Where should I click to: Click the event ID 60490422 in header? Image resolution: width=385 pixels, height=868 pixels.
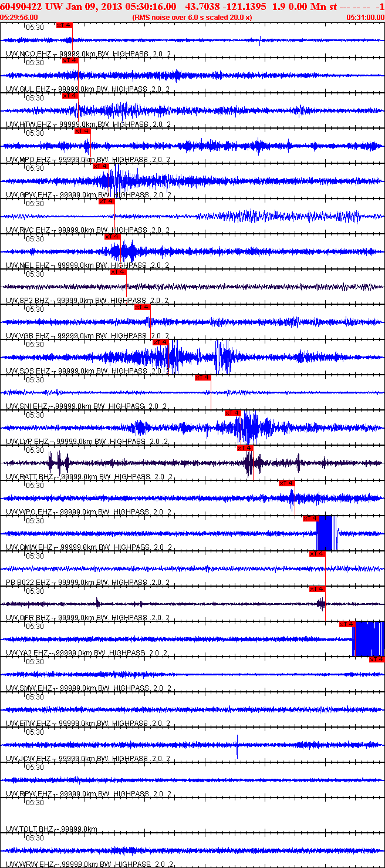pos(19,6)
